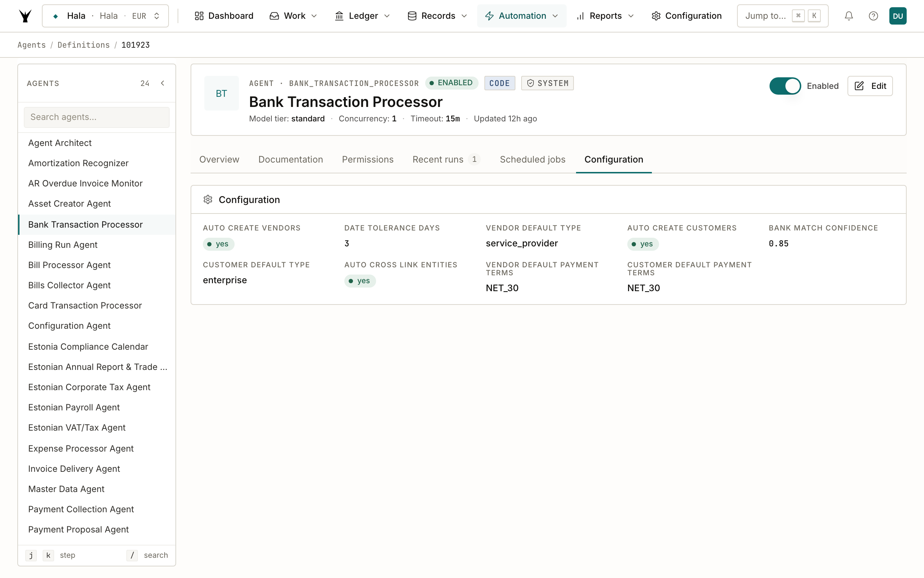This screenshot has width=924, height=578.
Task: Expand the Automation menu
Action: click(x=522, y=16)
